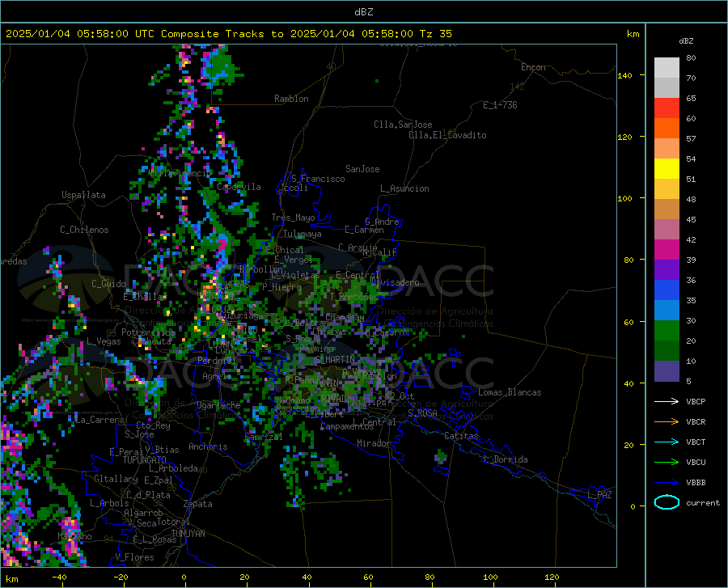This screenshot has width=728, height=588.
Task: Click the 'Tres_Mayo' map label
Action: click(293, 218)
